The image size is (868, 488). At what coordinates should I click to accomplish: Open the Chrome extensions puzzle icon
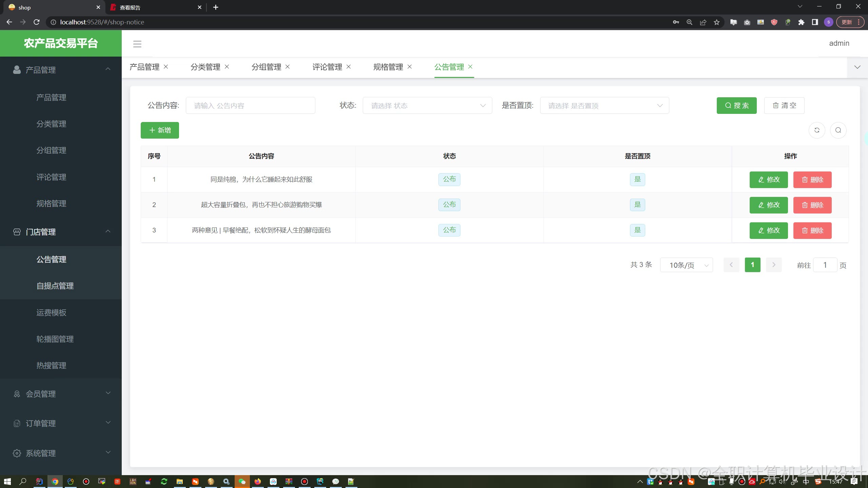[801, 22]
